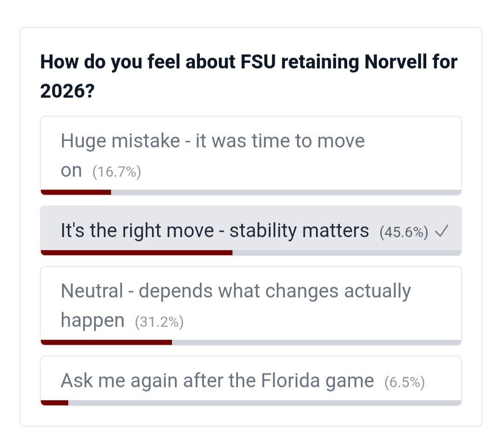Click the word "happen" in the Neutral option
Viewport: 502px width, 448px height.
tap(92, 321)
